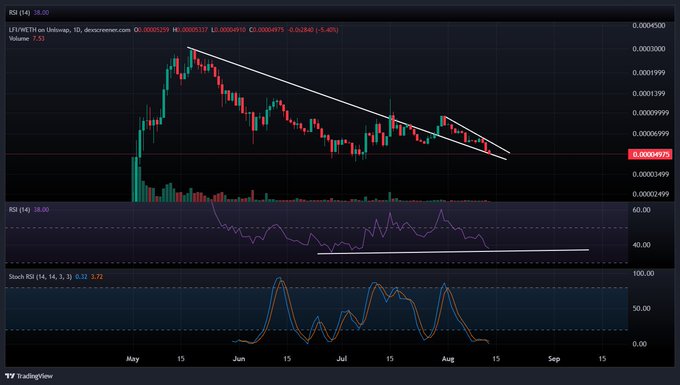The height and width of the screenshot is (385, 680).
Task: Click the Aug label on time axis
Action: 448,359
